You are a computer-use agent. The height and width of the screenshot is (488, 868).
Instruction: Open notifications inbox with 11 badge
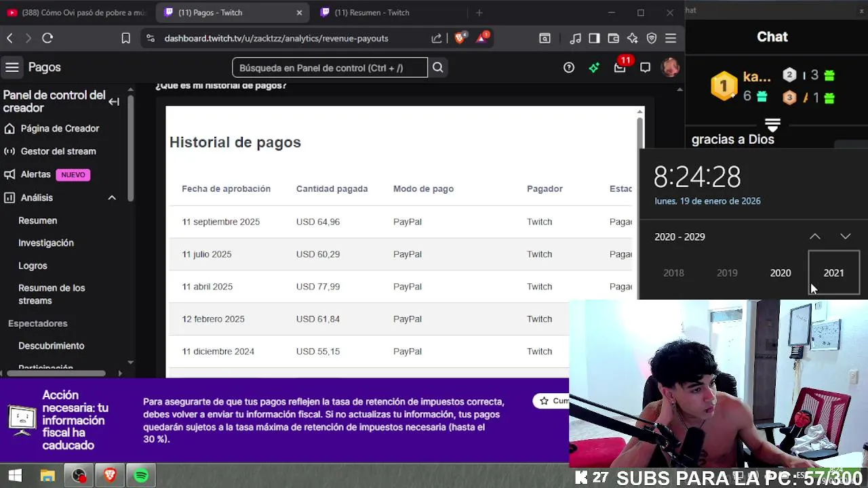pos(620,67)
